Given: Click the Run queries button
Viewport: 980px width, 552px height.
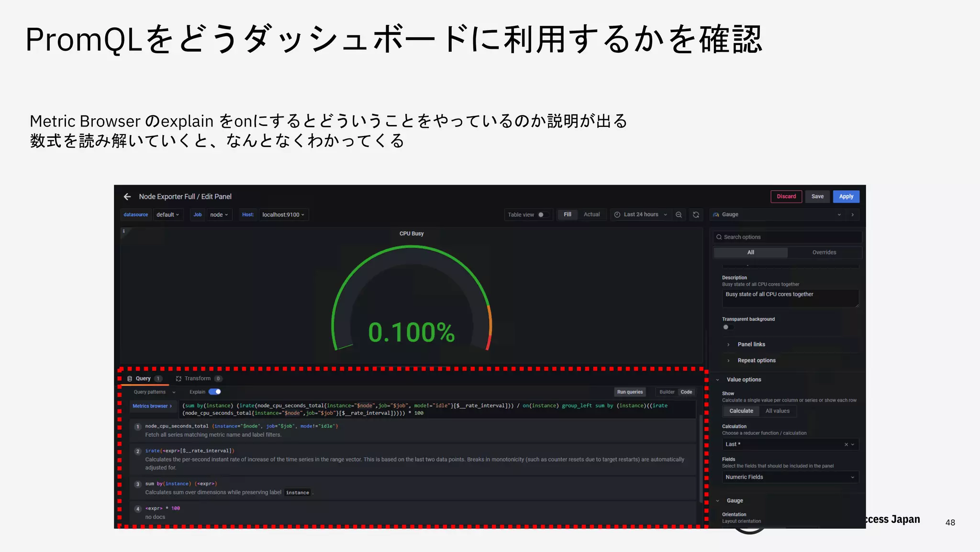Looking at the screenshot, I should (x=630, y=392).
